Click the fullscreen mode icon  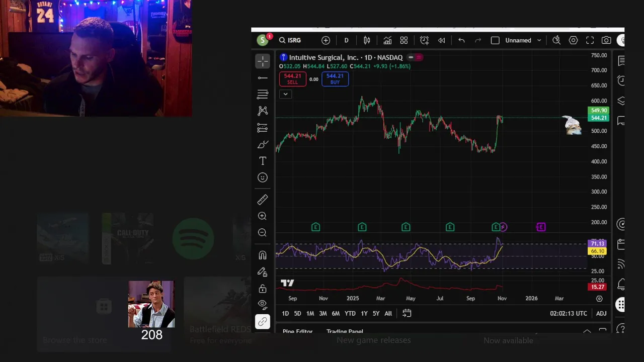coord(590,40)
